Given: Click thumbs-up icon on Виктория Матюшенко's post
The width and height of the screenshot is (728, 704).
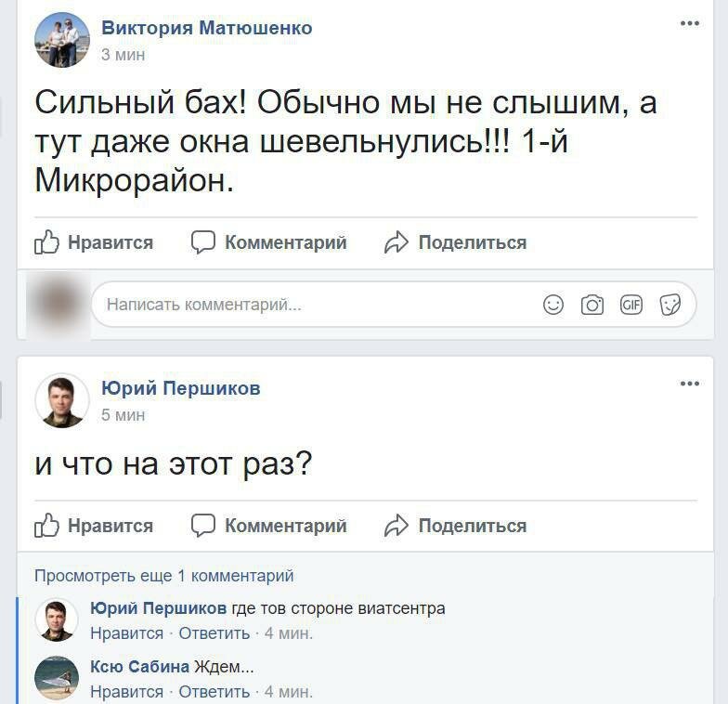Looking at the screenshot, I should (x=46, y=243).
